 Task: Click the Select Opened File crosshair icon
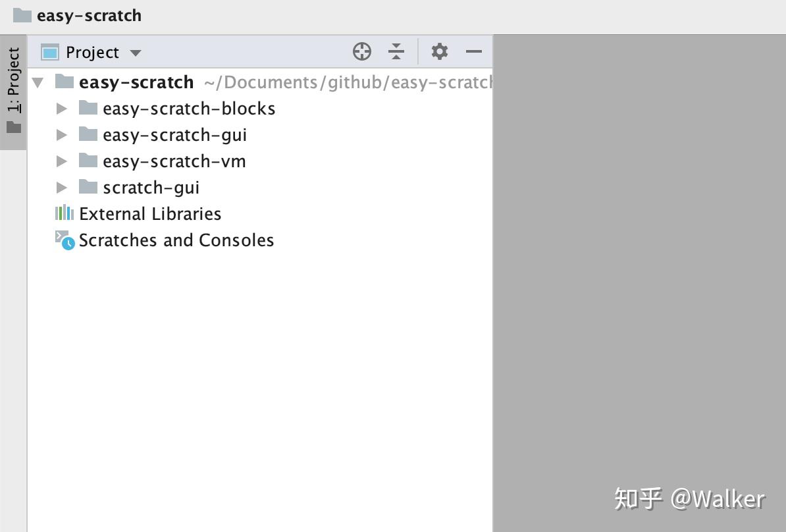click(x=361, y=51)
